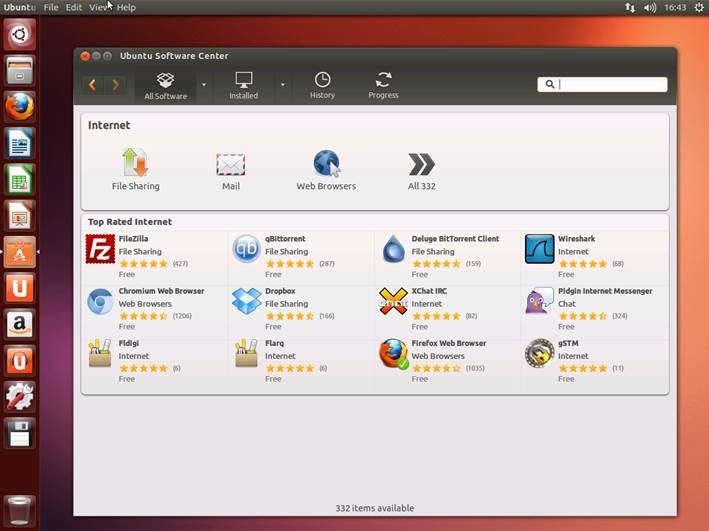
Task: Expand the Installed dropdown arrow
Action: tap(283, 85)
